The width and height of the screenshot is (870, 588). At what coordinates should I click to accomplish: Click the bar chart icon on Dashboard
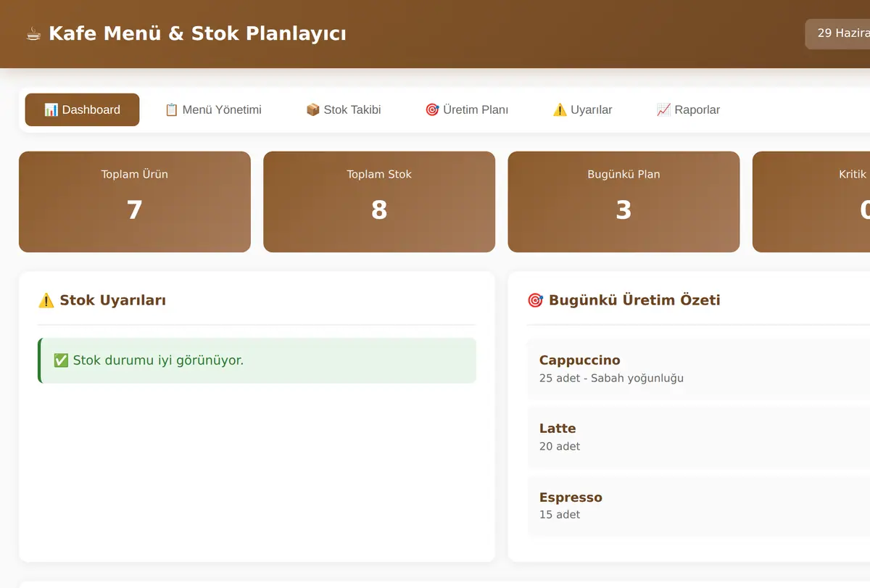coord(51,109)
